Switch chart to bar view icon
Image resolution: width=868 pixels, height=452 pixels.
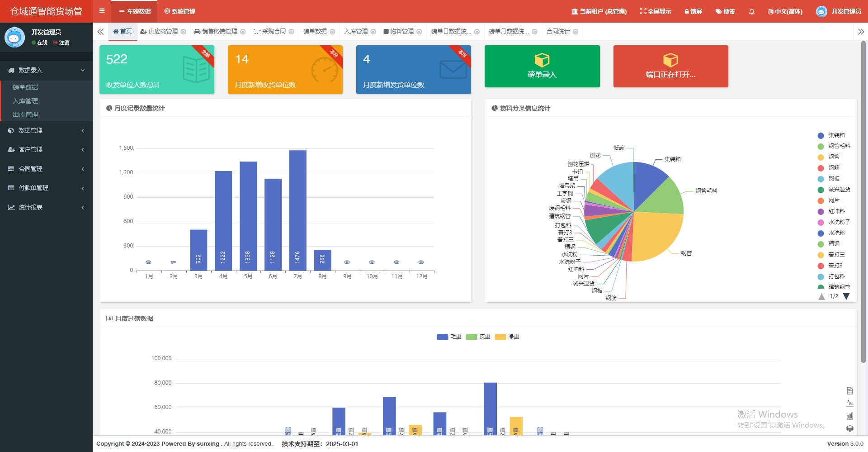click(x=849, y=416)
